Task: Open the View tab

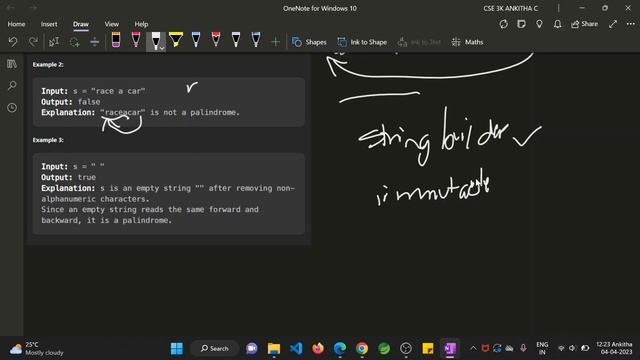Action: point(111,24)
